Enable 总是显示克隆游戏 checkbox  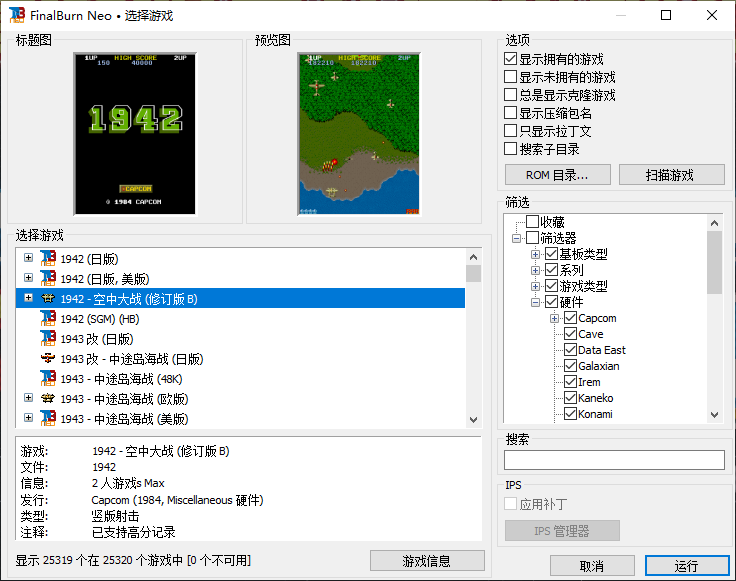(510, 95)
